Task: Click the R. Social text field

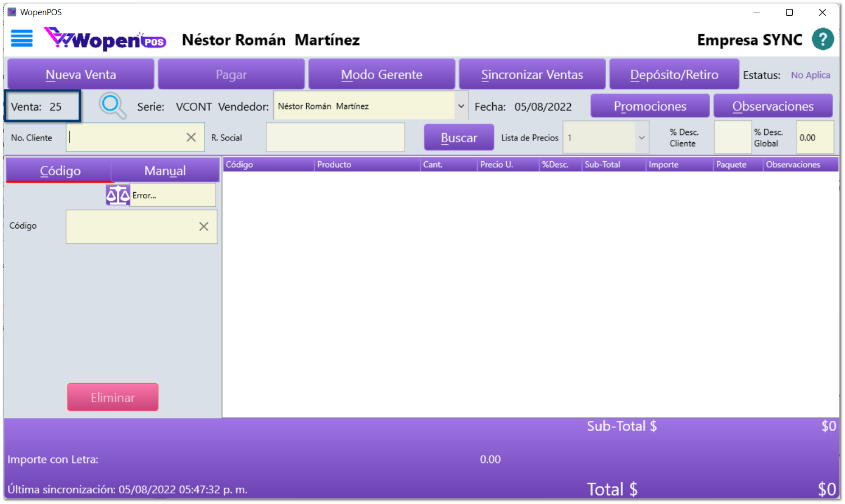Action: pos(335,138)
